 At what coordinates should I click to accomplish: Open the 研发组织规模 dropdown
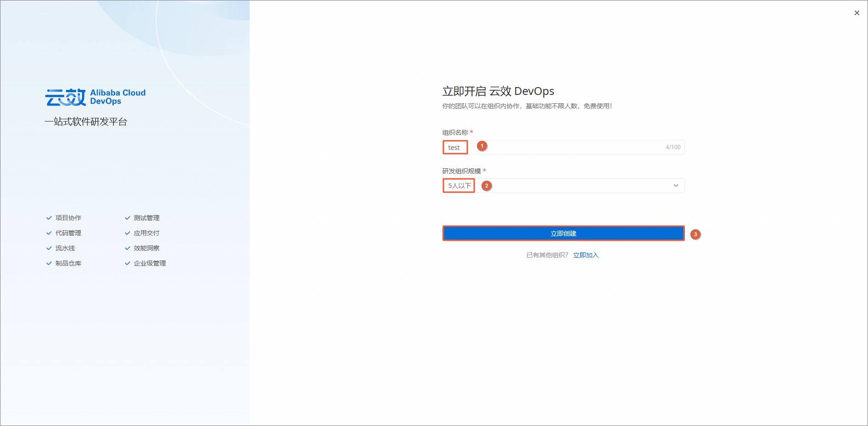(x=563, y=186)
